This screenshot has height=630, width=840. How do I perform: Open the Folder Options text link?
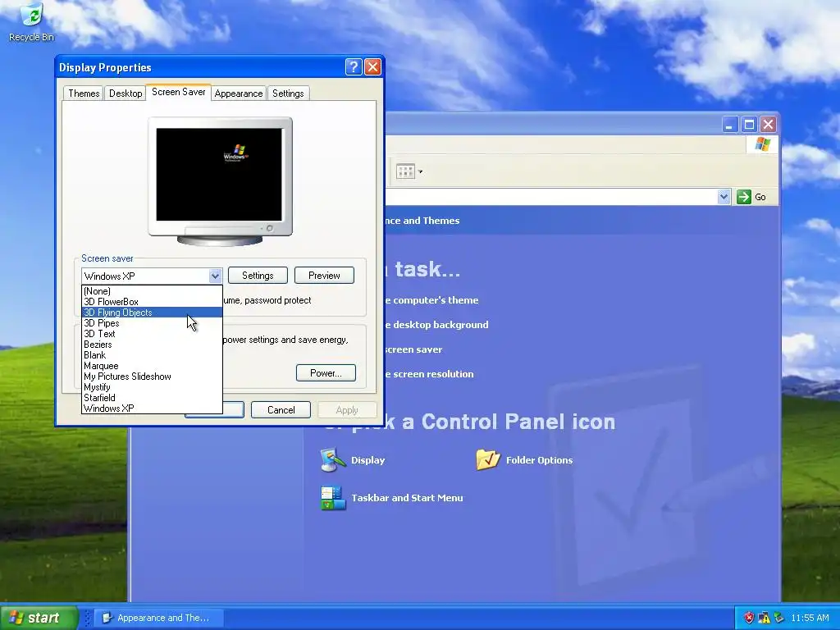539,460
